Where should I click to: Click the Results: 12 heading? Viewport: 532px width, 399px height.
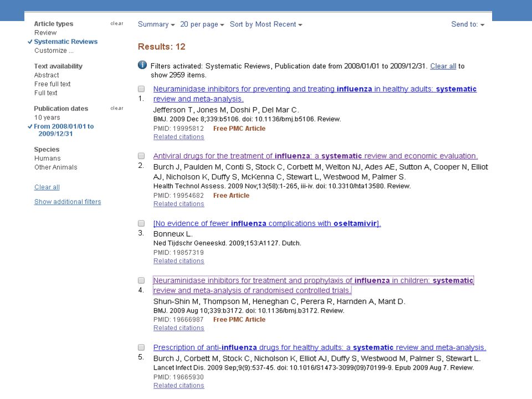161,47
